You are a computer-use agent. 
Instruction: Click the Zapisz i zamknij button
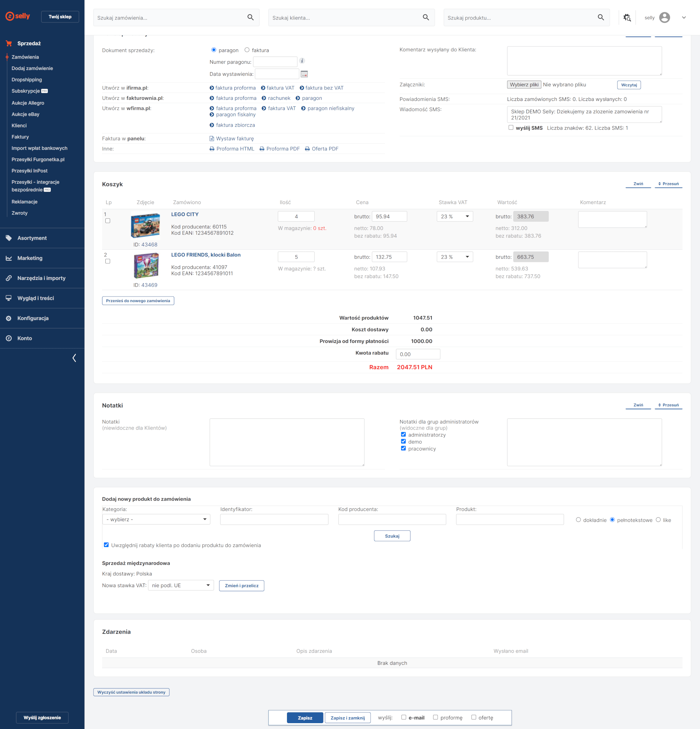click(348, 718)
